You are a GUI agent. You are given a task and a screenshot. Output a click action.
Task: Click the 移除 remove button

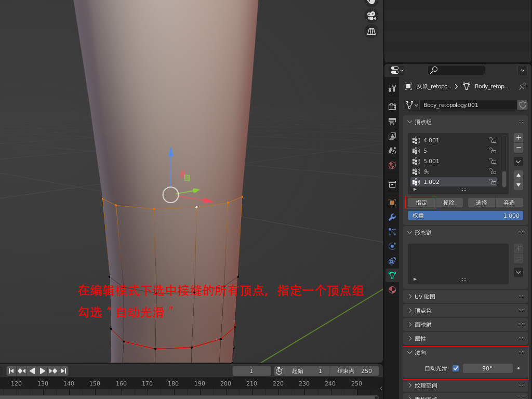click(x=448, y=203)
